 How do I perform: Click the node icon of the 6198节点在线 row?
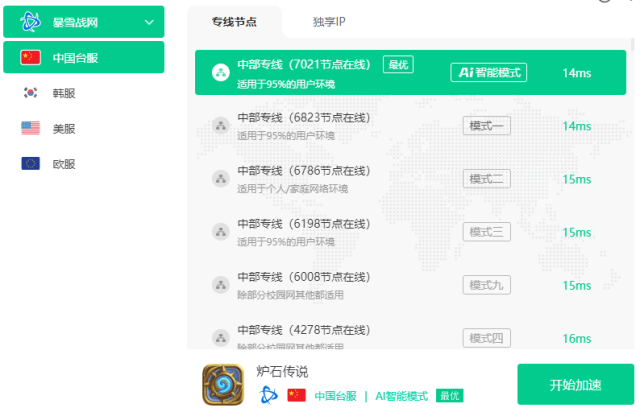[221, 232]
